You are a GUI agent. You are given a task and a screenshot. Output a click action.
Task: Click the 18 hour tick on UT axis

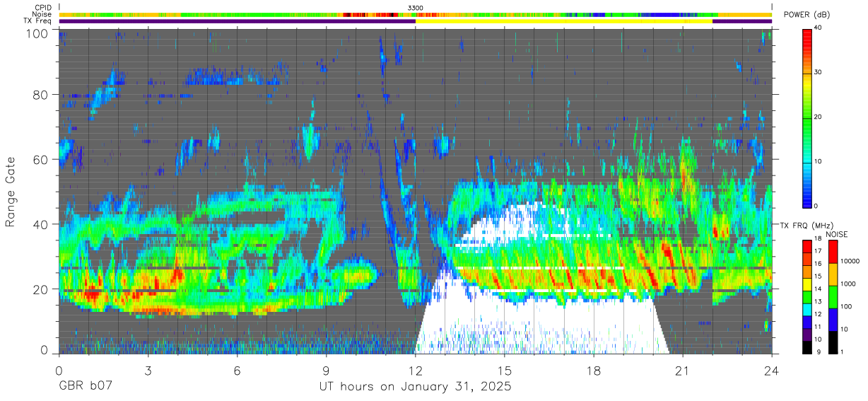(x=594, y=371)
